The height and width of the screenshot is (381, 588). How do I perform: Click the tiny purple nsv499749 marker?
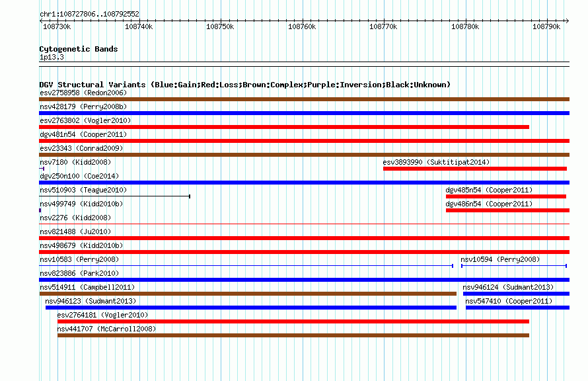coord(40,210)
